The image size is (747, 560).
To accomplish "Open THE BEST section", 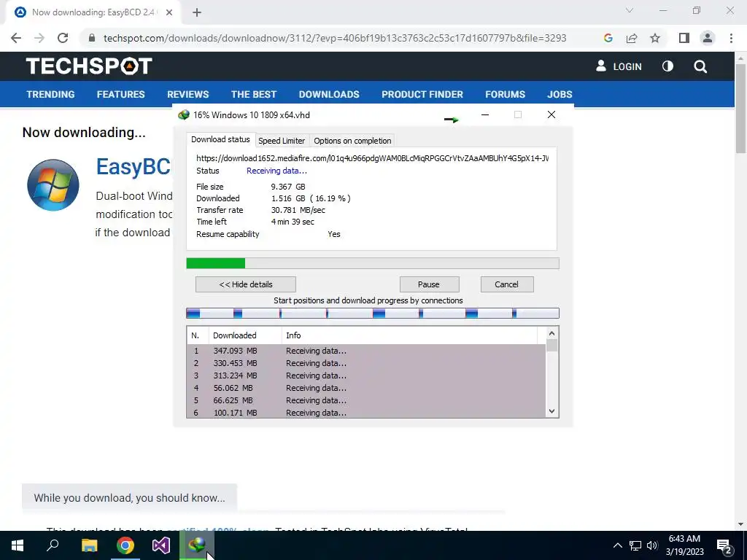I will coord(253,94).
